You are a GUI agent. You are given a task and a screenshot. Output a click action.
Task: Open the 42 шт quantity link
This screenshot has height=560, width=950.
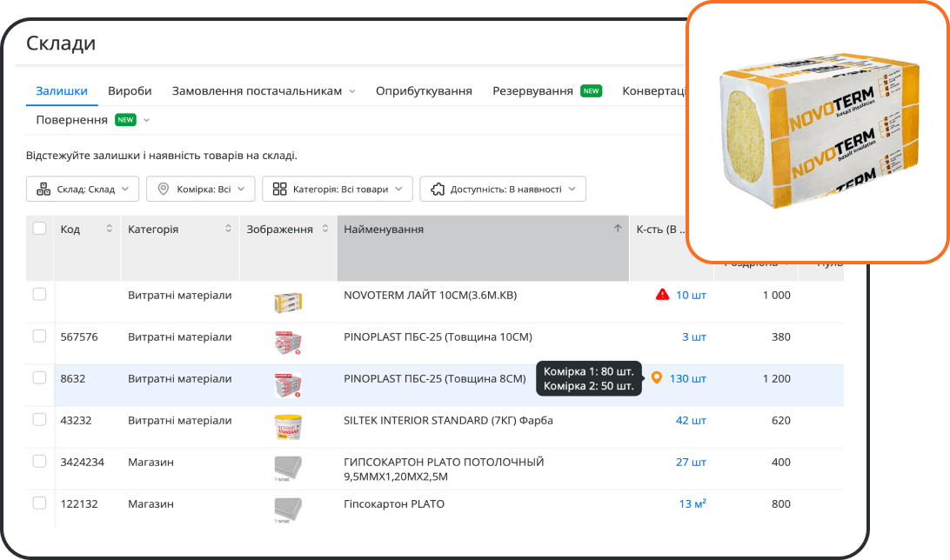[x=691, y=420]
